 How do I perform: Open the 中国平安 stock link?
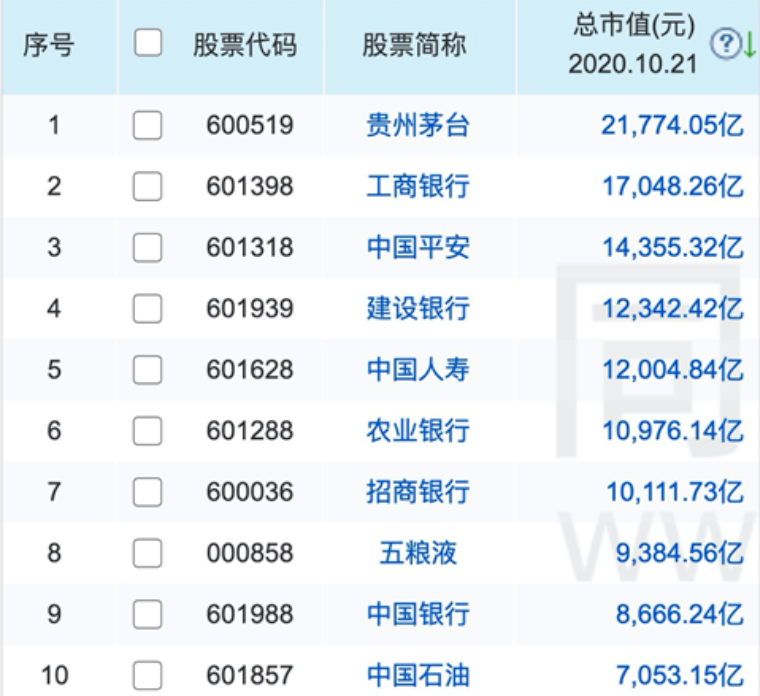[418, 247]
